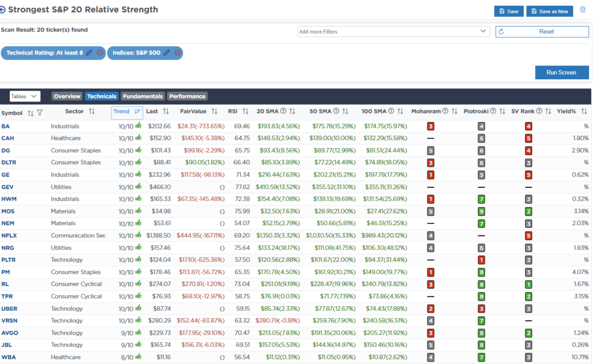Edit the Indices: S&P 500 filter with pencil icon
Screen dimensions: 593x364
(x=166, y=53)
